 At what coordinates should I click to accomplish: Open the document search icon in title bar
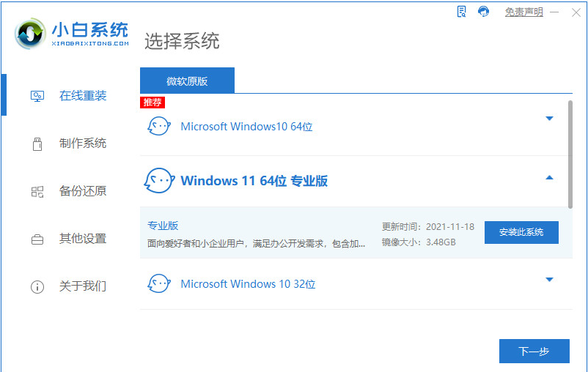click(x=462, y=12)
